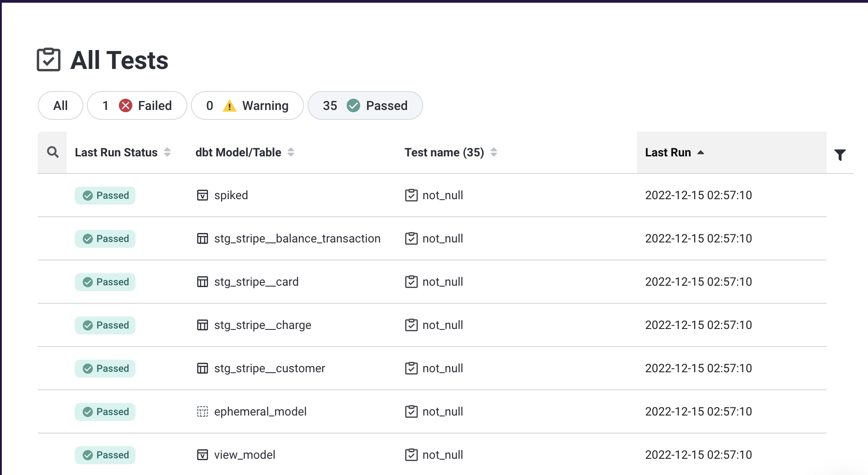The image size is (868, 475).
Task: Click the view icon beside view_model
Action: coord(203,455)
